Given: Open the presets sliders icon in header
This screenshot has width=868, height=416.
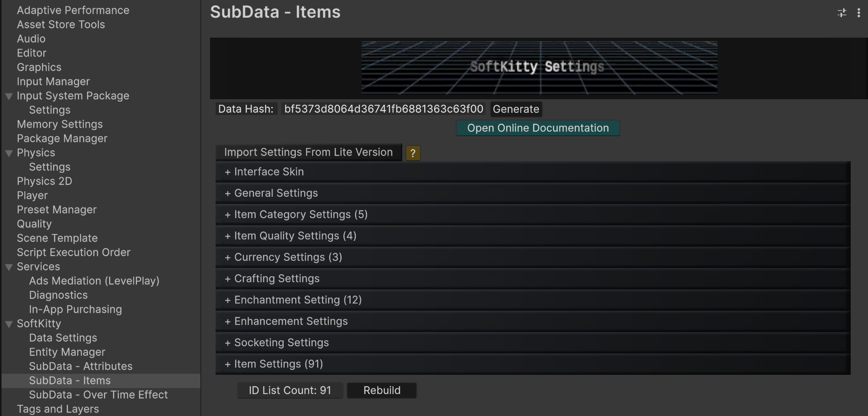Looking at the screenshot, I should pyautogui.click(x=842, y=13).
